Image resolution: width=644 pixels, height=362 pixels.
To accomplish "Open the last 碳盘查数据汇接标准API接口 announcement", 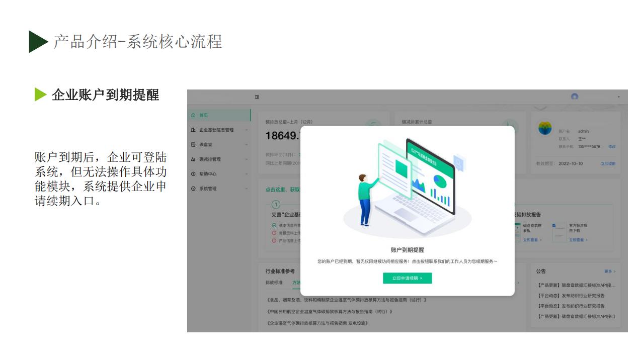I will [x=577, y=317].
